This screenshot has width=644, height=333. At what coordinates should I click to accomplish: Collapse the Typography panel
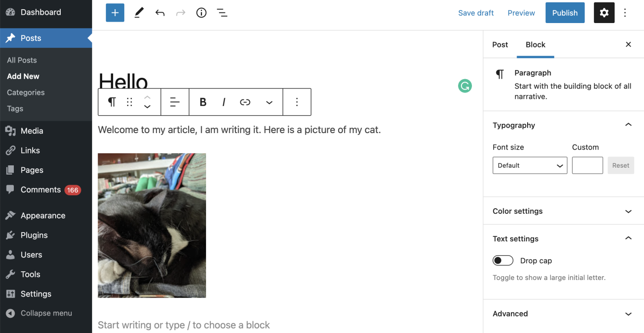(628, 125)
